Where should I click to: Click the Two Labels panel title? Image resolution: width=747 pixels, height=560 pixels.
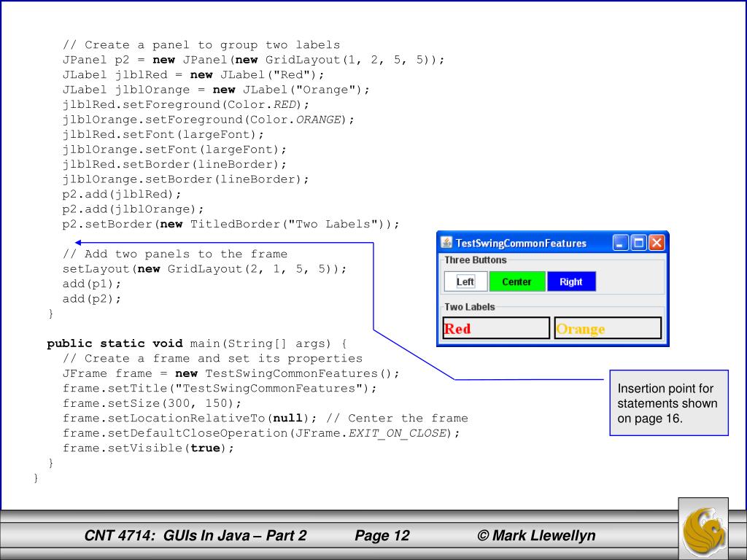point(470,307)
